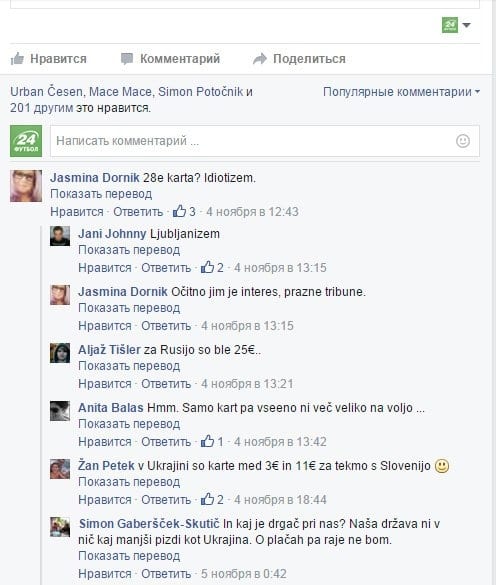The width and height of the screenshot is (496, 585).
Task: Click the like count icon on Anita Balas's reply
Action: [207, 442]
